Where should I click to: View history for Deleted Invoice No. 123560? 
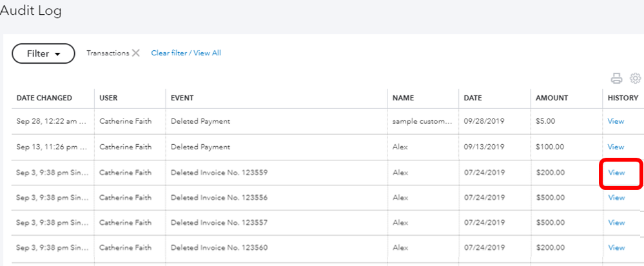click(616, 248)
